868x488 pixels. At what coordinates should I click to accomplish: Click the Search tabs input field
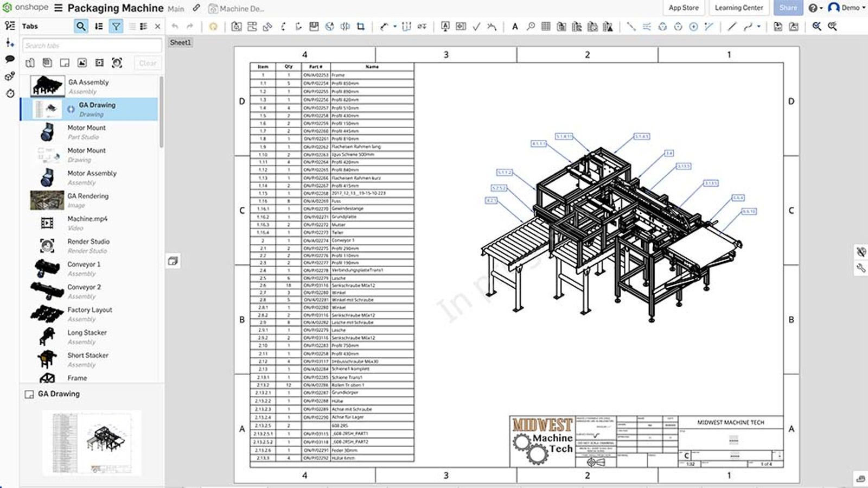tap(92, 46)
